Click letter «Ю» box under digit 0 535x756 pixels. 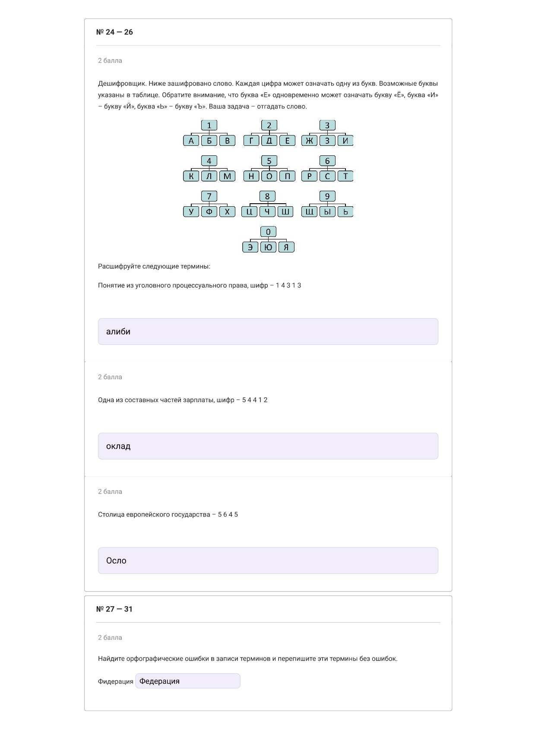(x=268, y=247)
